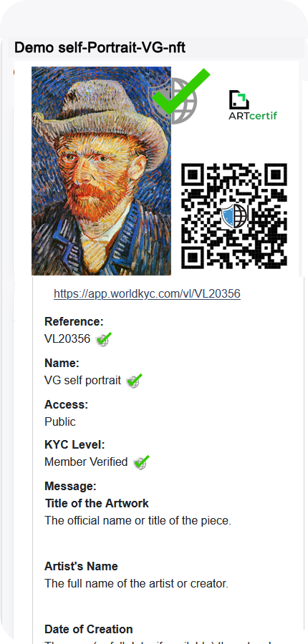The height and width of the screenshot is (644, 308).
Task: Click the Message label
Action: click(70, 487)
